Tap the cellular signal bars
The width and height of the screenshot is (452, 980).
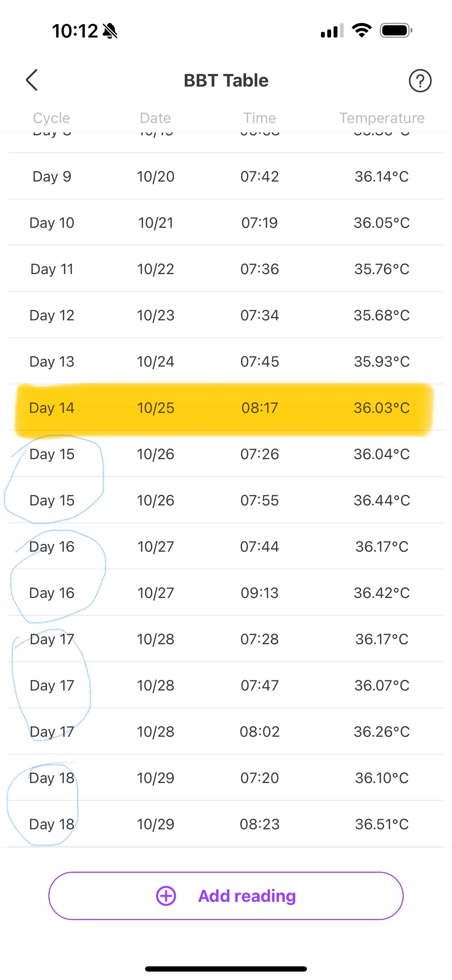[x=332, y=31]
